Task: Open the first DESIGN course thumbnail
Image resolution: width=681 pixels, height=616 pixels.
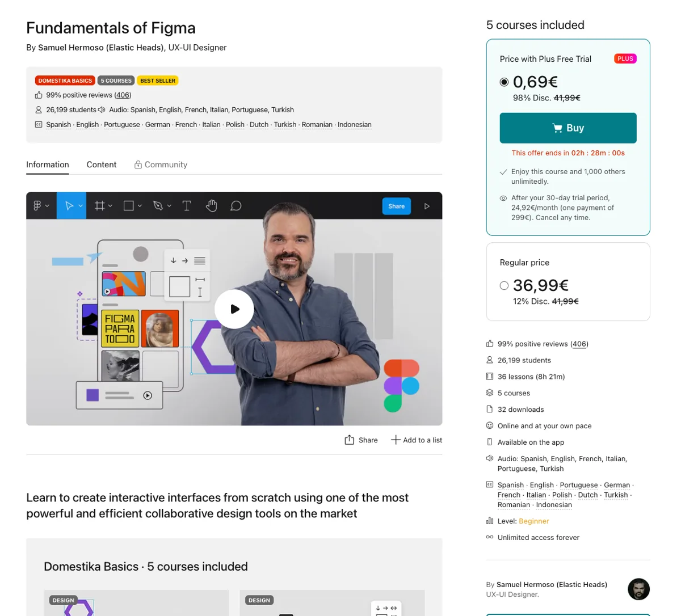Action: [x=136, y=603]
